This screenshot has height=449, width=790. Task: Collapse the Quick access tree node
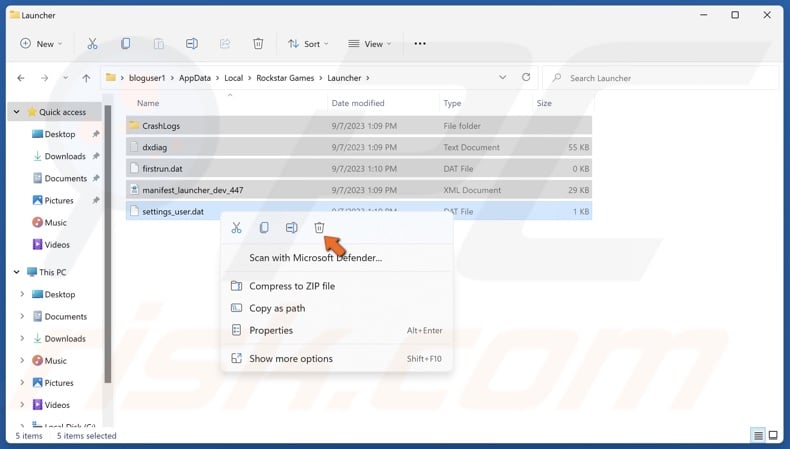tap(17, 112)
